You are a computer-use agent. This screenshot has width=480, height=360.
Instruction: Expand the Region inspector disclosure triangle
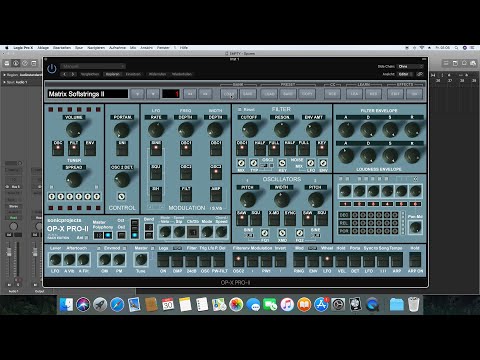point(5,75)
